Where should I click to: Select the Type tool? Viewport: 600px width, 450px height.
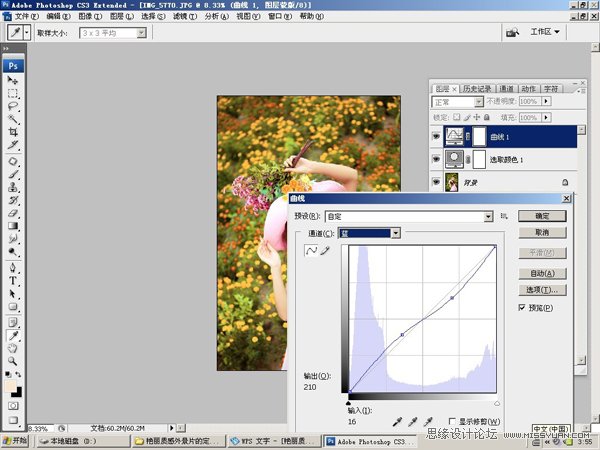[x=13, y=280]
